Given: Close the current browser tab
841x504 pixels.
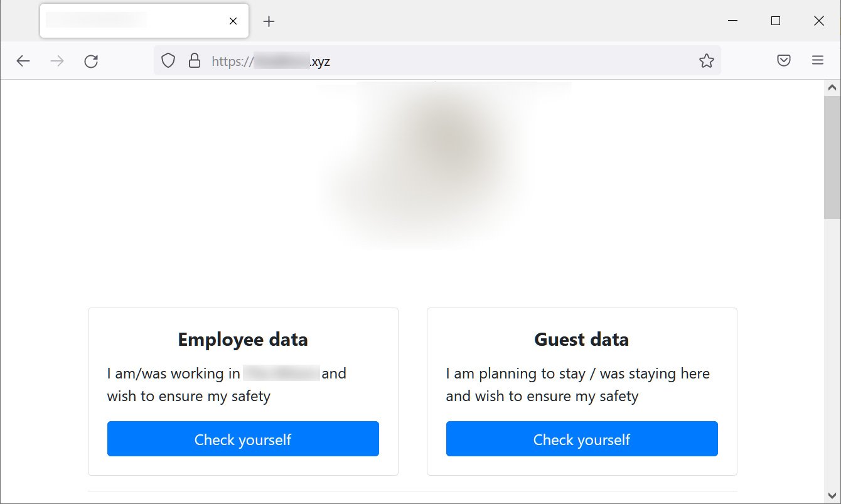Looking at the screenshot, I should (233, 21).
